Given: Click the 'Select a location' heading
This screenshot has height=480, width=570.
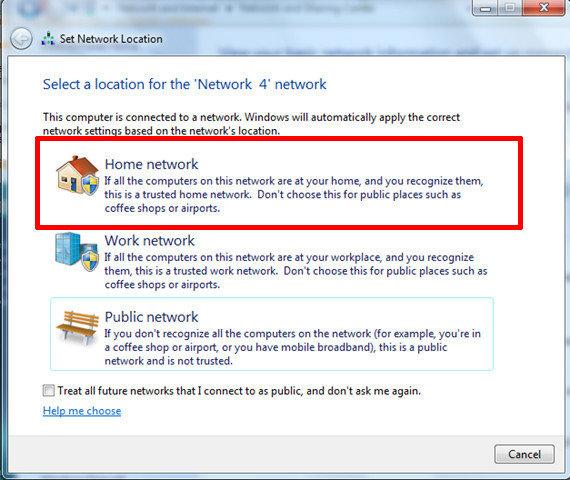Looking at the screenshot, I should tap(185, 84).
